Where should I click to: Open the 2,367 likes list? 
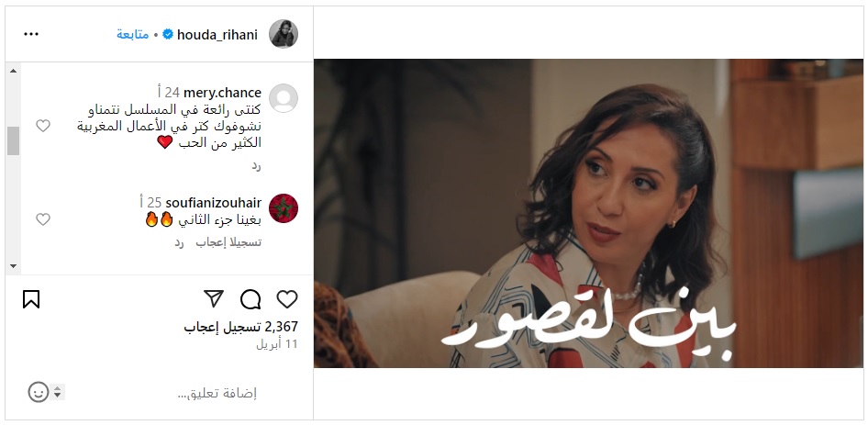click(x=240, y=327)
